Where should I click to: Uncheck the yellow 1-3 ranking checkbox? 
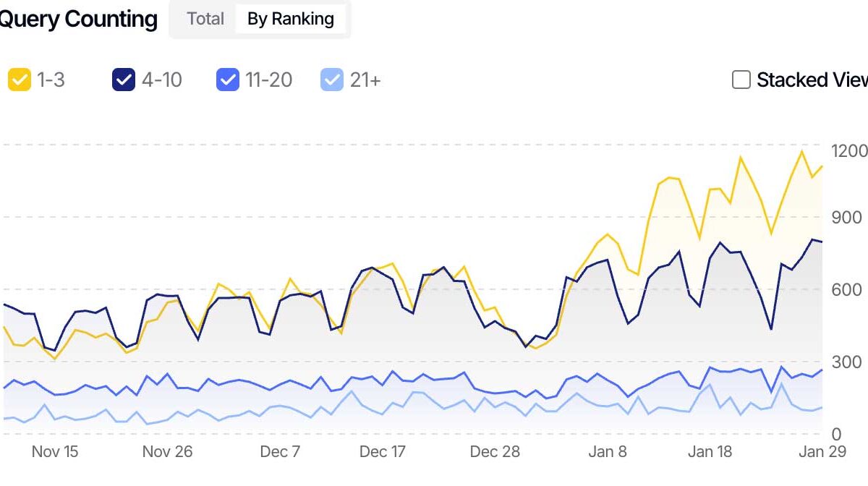coord(19,80)
